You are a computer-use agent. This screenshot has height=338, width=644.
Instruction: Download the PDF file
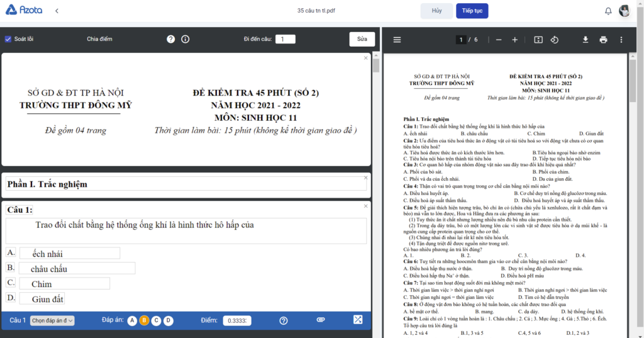586,40
